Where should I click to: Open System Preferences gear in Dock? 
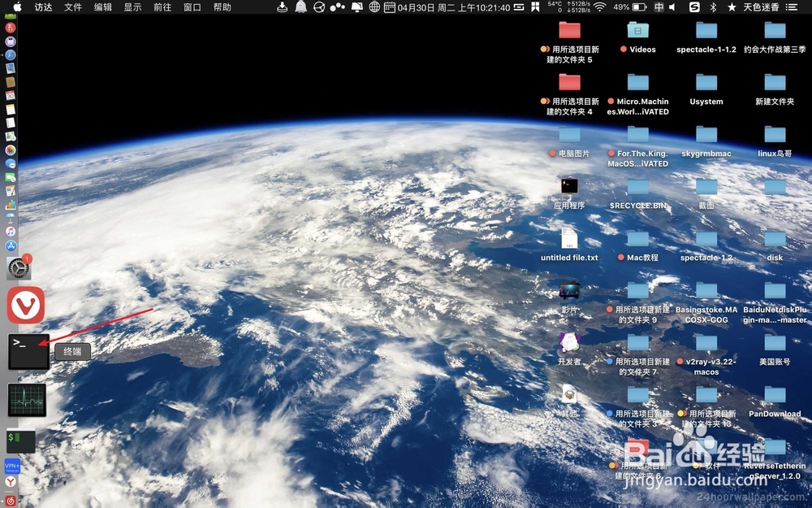point(19,268)
